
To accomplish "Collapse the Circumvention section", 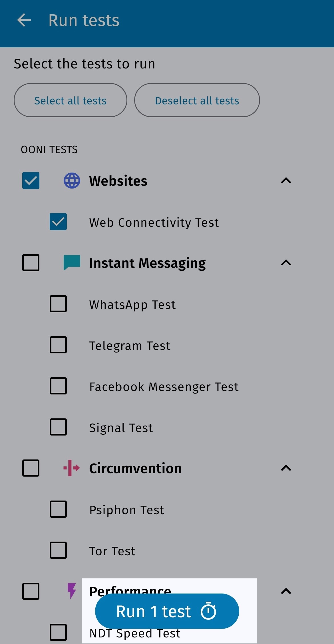I will tap(286, 468).
